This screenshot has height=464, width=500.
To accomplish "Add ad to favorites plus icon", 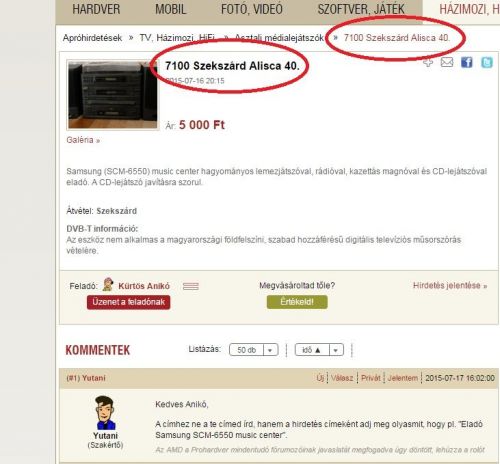I will coord(428,62).
